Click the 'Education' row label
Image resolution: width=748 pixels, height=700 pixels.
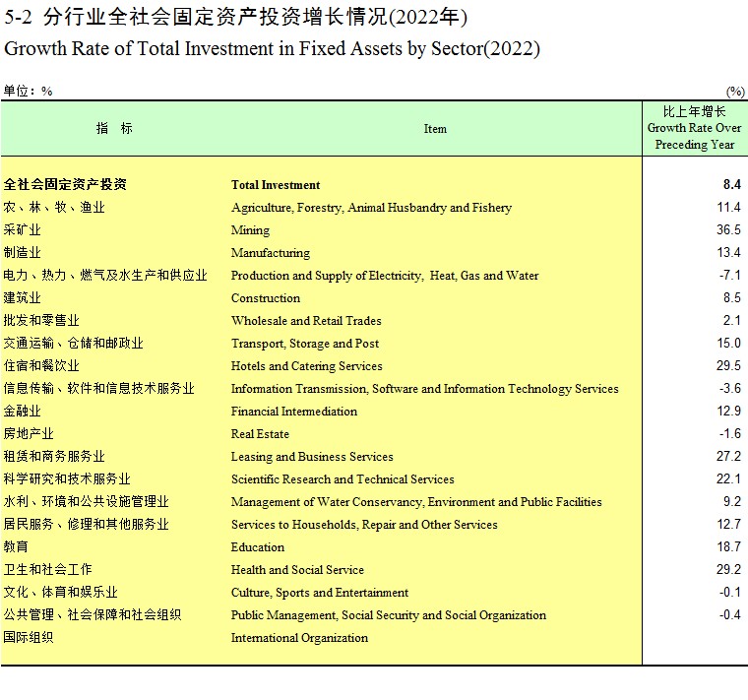coord(258,547)
